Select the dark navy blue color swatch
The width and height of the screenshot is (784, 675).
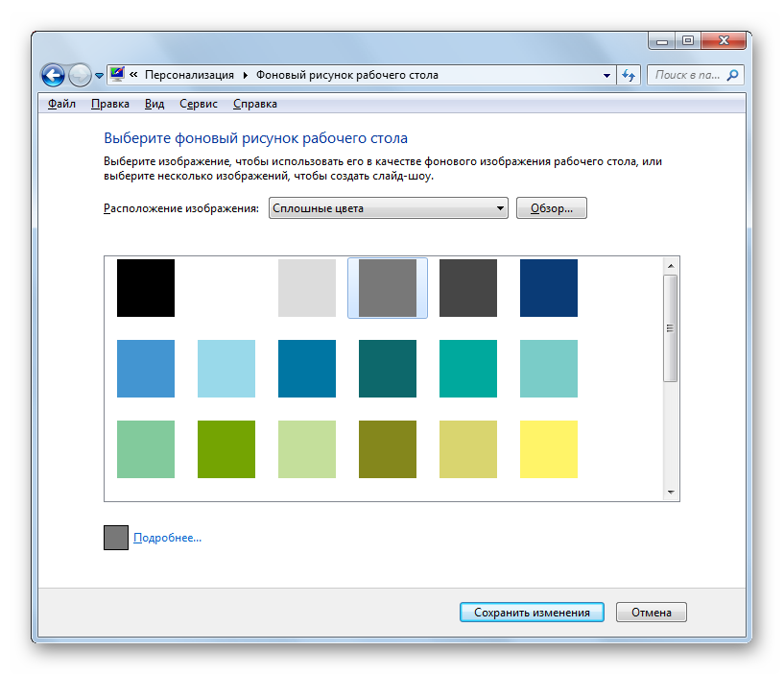[x=549, y=288]
